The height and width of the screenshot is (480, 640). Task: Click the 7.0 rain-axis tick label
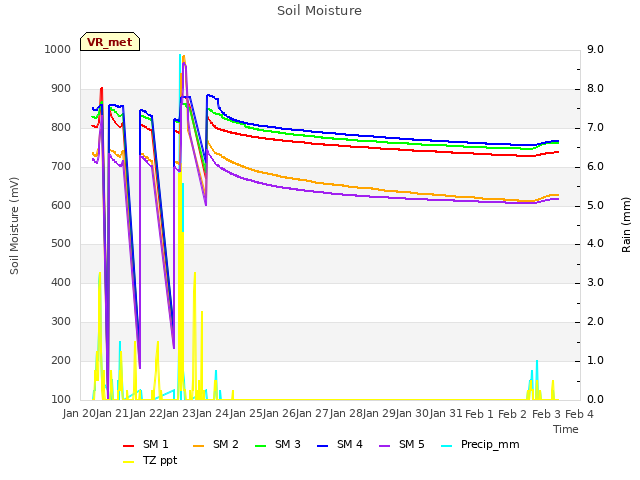click(x=596, y=127)
